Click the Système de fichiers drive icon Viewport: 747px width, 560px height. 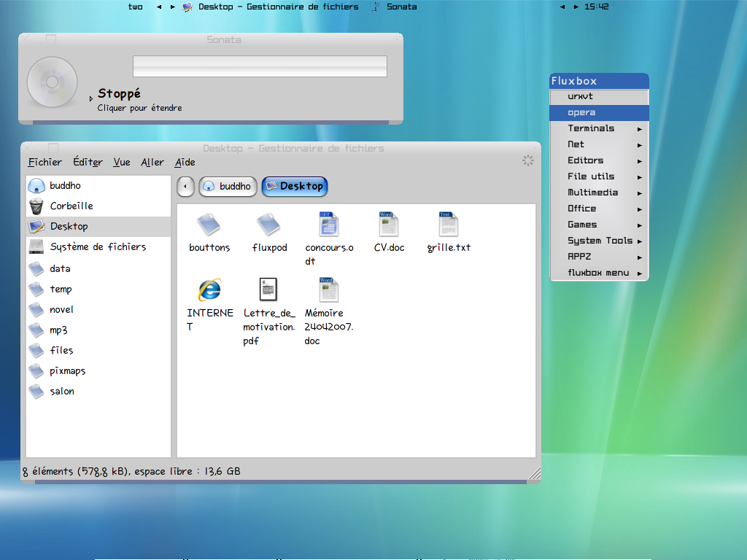pyautogui.click(x=36, y=246)
